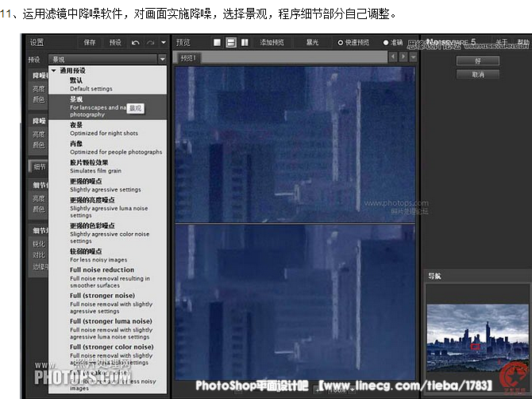This screenshot has height=399, width=532.
Task: Click the upper original preview pane
Action: [295, 145]
